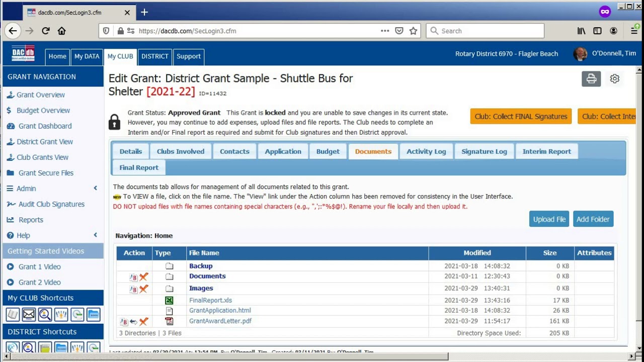Switch to the Details tab

coord(131,151)
